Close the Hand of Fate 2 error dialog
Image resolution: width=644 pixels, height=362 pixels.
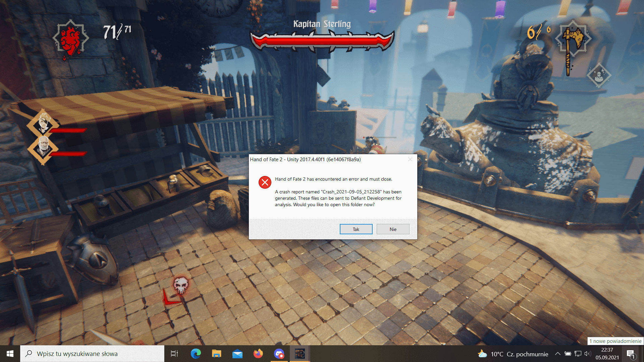click(x=410, y=160)
